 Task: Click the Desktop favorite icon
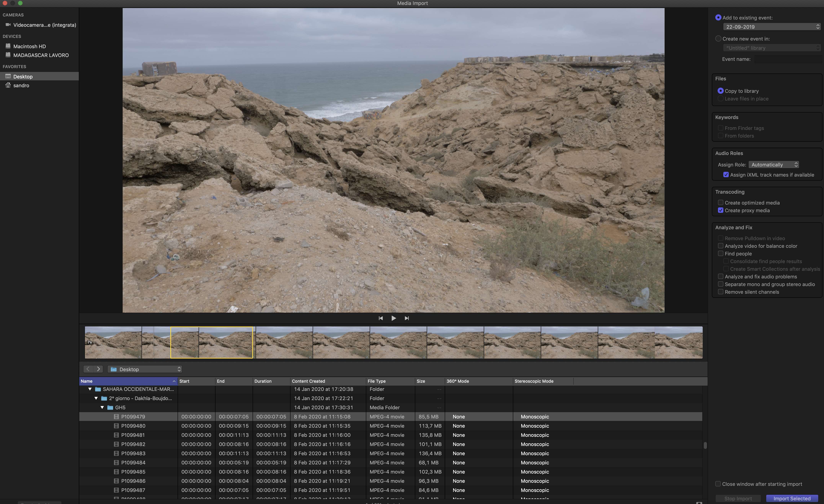(x=8, y=76)
